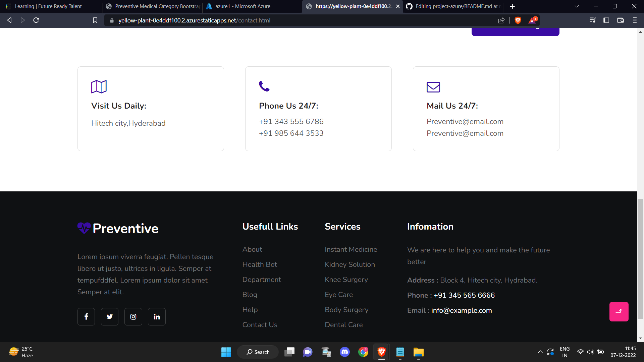
Task: Select the Instagram icon in footer
Action: pyautogui.click(x=133, y=316)
